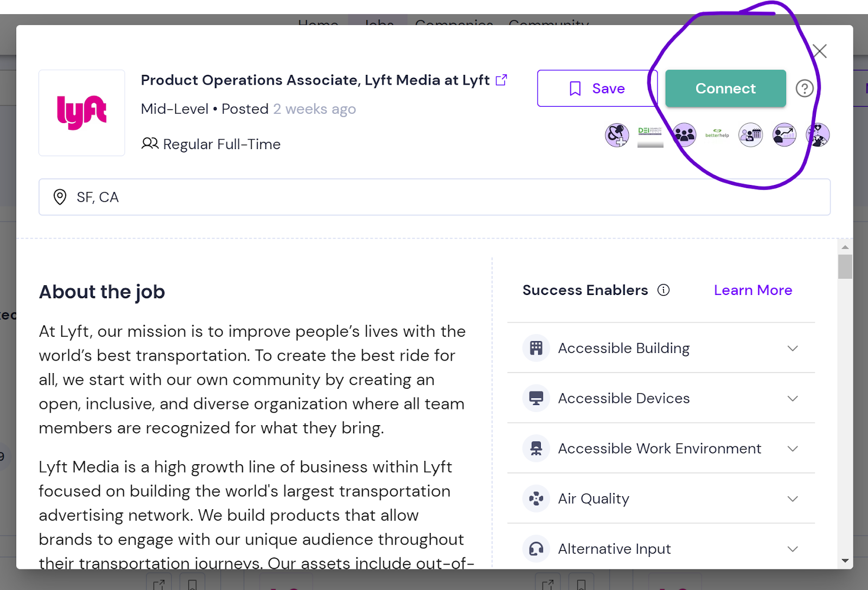The height and width of the screenshot is (590, 868).
Task: Click the 'Success Enablers' heading text
Action: point(585,290)
